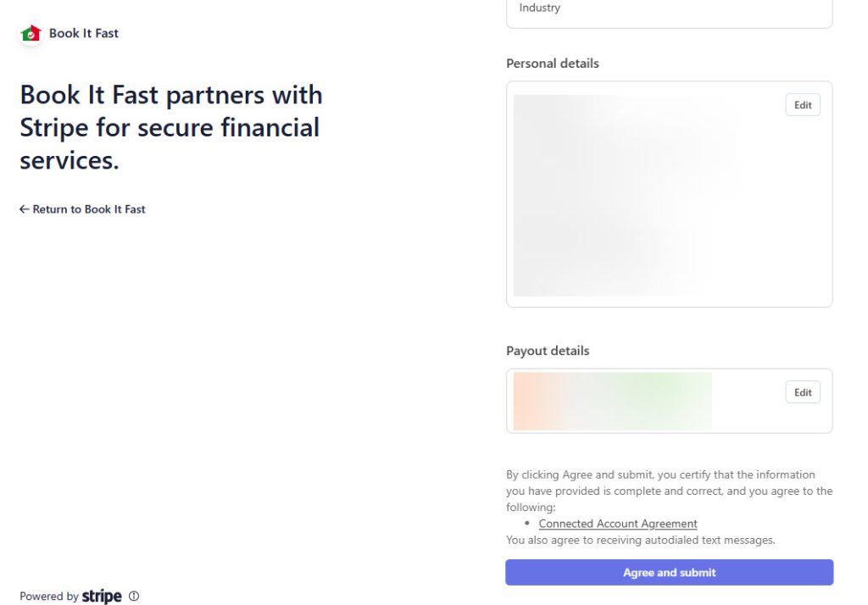Click the blurred Personal details card
This screenshot has width=868, height=605.
click(x=627, y=195)
